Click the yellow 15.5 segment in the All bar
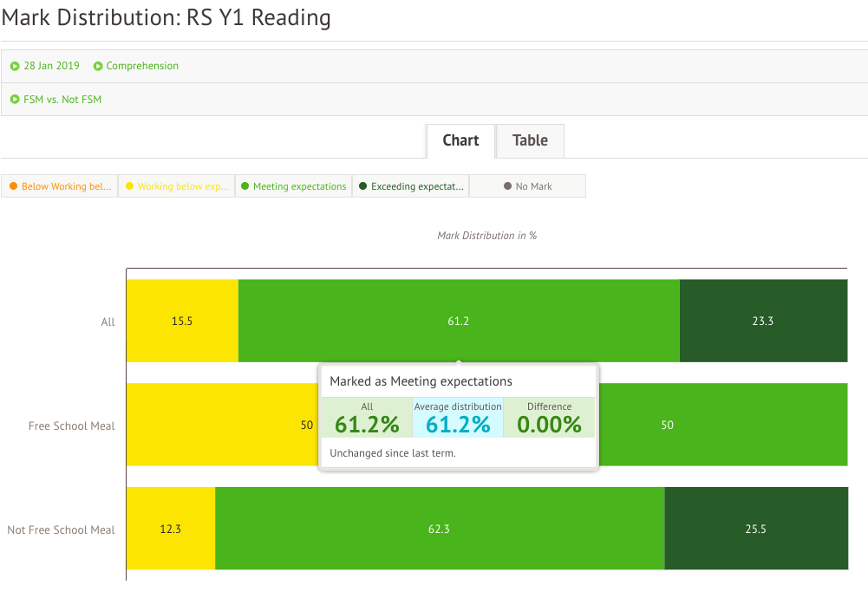Screen dimensions: 868x591 pyautogui.click(x=182, y=321)
